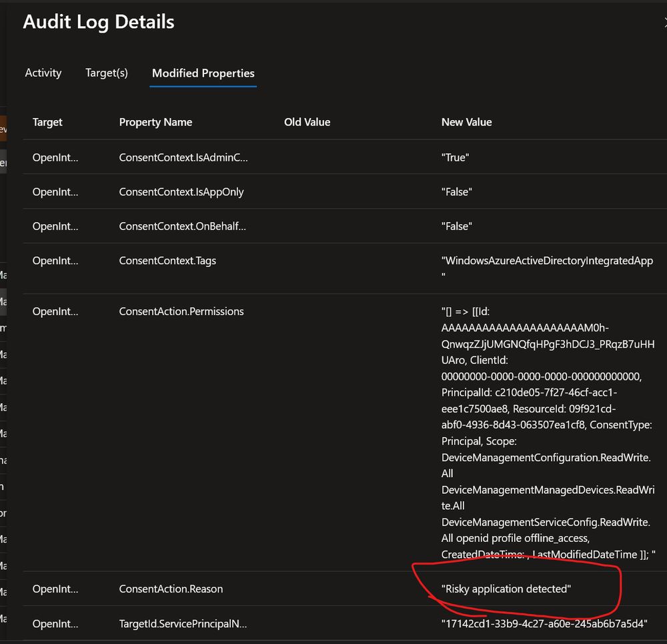Click the "Risky application detected" value
The width and height of the screenshot is (667, 644).
coord(506,589)
